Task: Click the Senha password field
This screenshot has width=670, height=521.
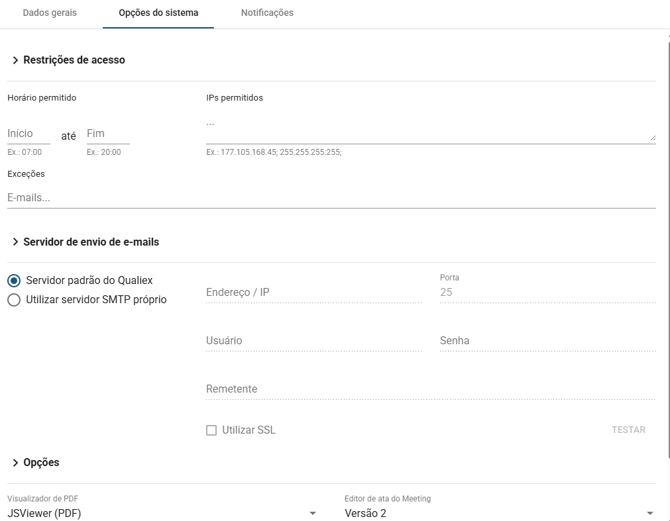Action: click(x=547, y=341)
